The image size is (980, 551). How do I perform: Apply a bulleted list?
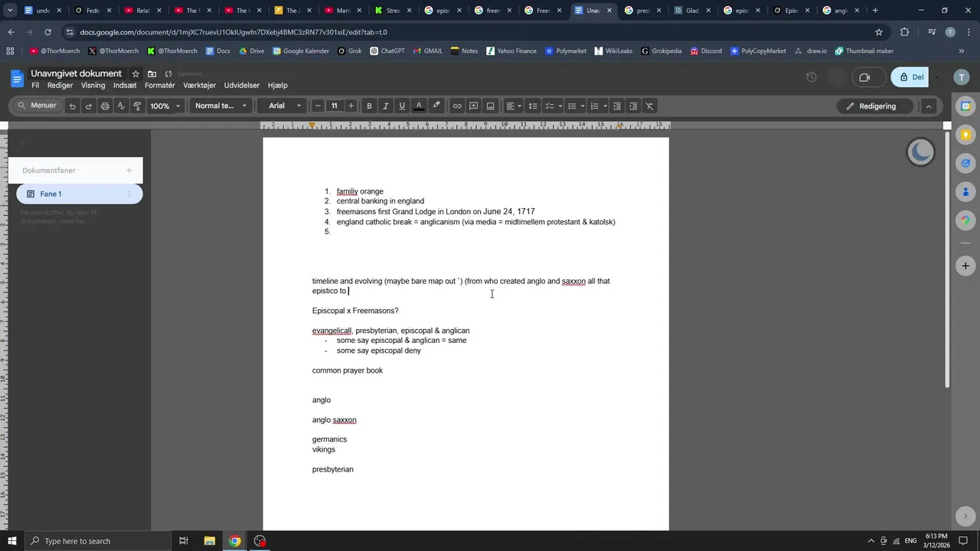point(572,106)
